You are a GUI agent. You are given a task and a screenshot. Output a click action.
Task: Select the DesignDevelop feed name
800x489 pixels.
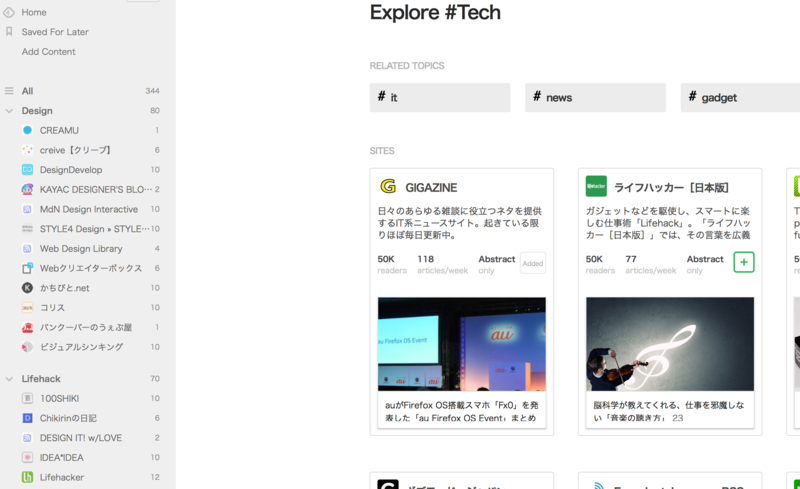(71, 169)
